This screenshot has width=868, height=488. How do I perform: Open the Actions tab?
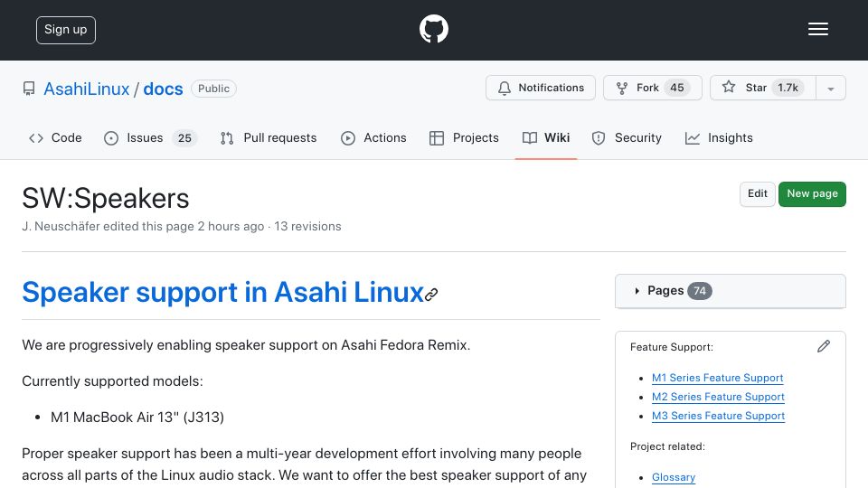point(373,137)
